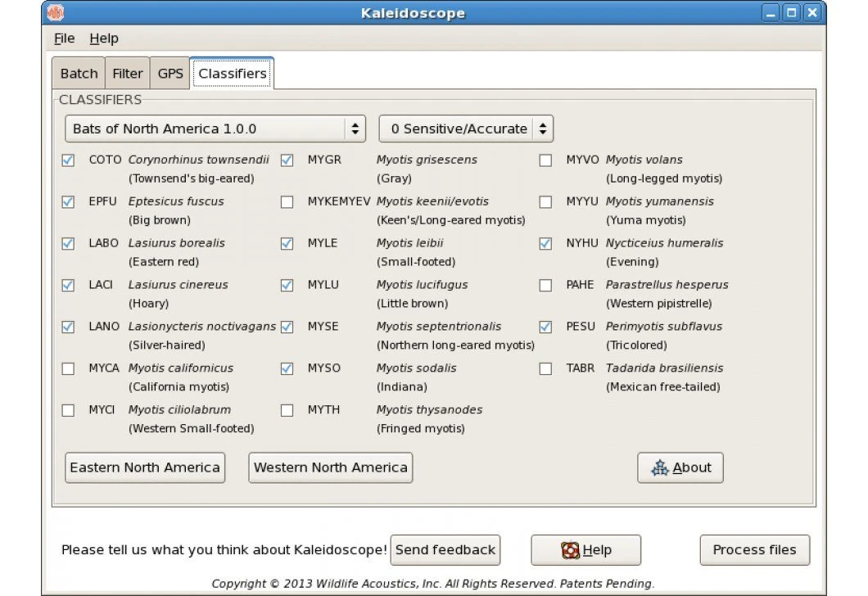This screenshot has height=596, width=868.
Task: Click the Process files button
Action: tap(753, 549)
